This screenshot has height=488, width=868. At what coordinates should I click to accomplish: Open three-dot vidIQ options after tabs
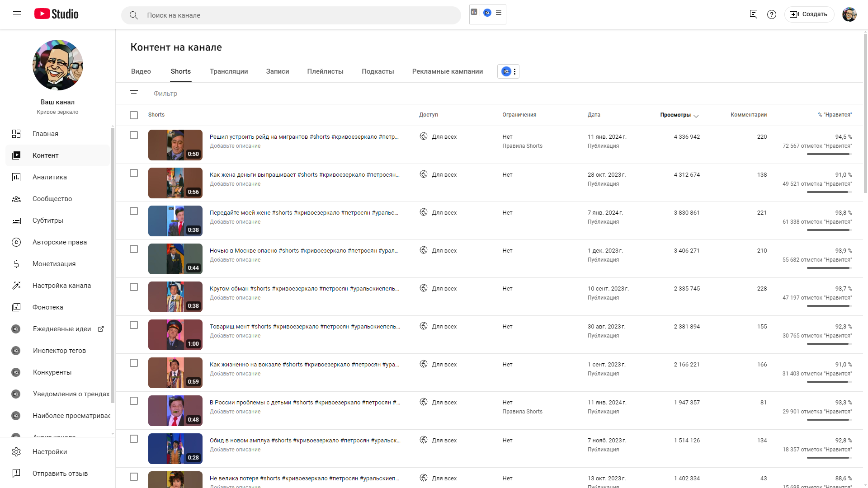tap(514, 71)
